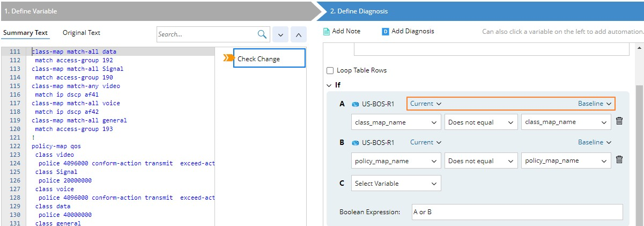The image size is (644, 226).
Task: Click the search magnifier icon
Action: (262, 34)
